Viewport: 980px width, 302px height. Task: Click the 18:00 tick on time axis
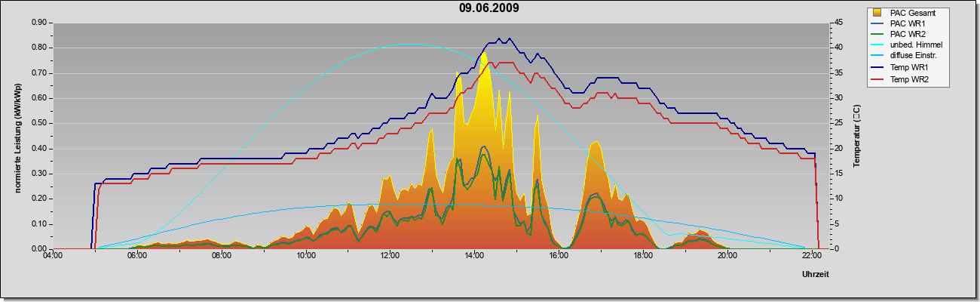pos(643,257)
